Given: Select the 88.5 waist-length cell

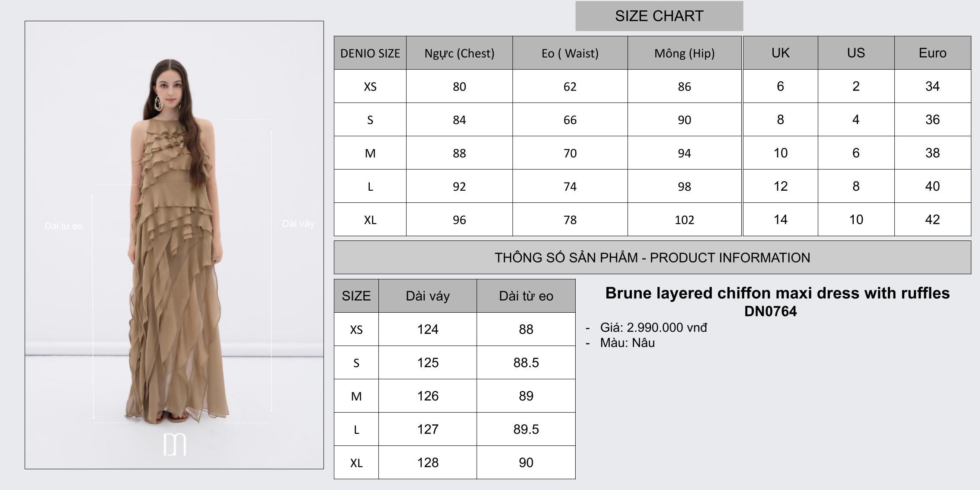Looking at the screenshot, I should (526, 362).
